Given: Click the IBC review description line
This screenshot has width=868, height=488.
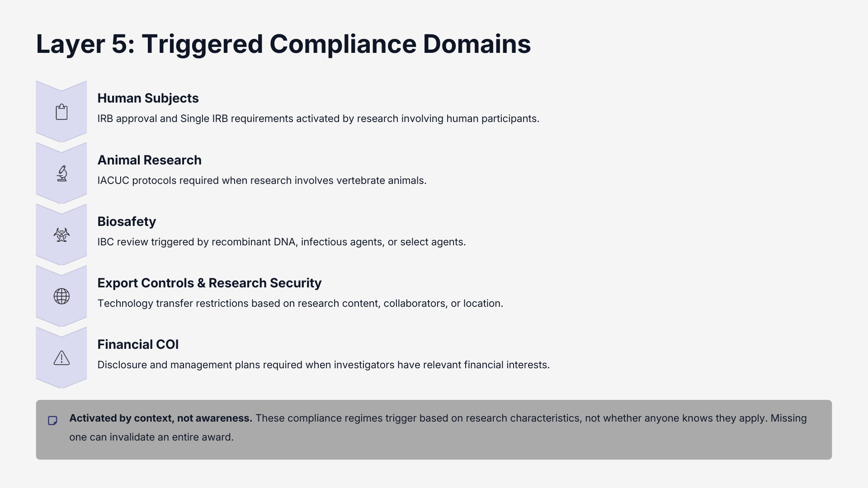Looking at the screenshot, I should 281,242.
